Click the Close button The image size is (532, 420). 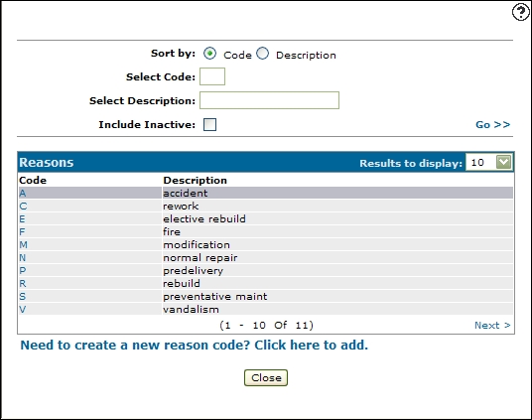click(x=266, y=377)
